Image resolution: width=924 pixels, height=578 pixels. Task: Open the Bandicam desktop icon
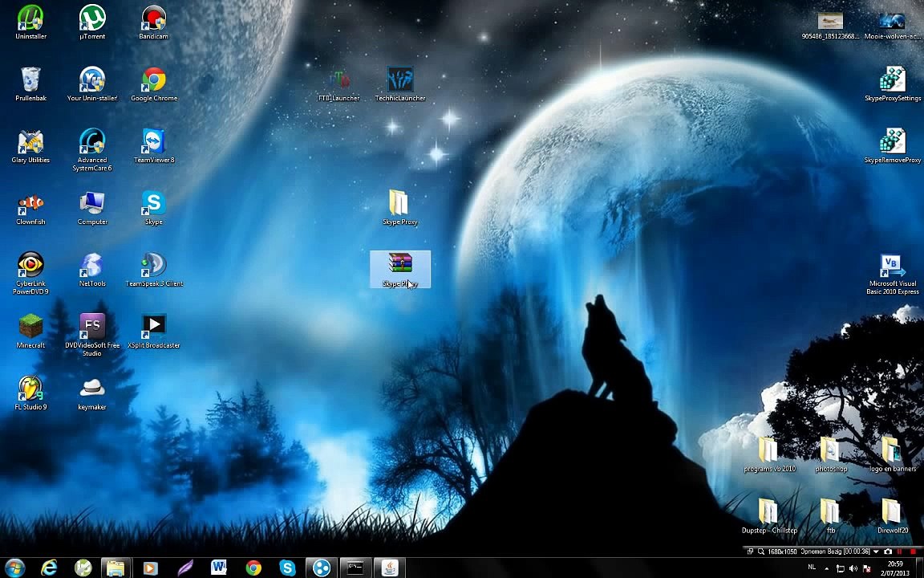[154, 23]
